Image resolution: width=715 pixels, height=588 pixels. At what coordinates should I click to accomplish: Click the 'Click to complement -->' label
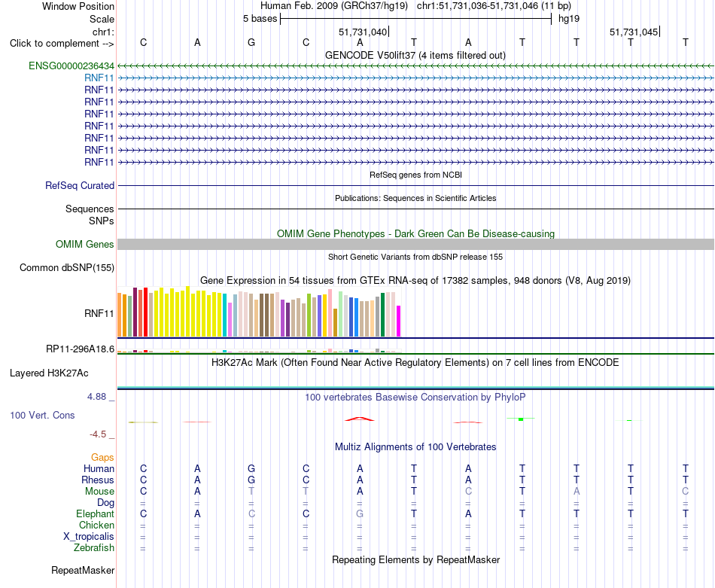(62, 44)
